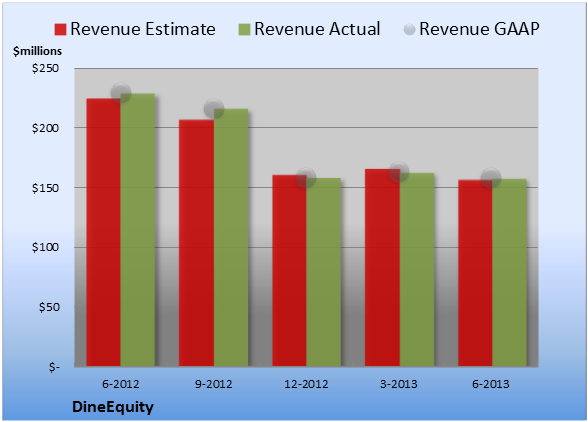Click the 6-2013 quarter label
This screenshot has height=422, width=588.
point(491,384)
